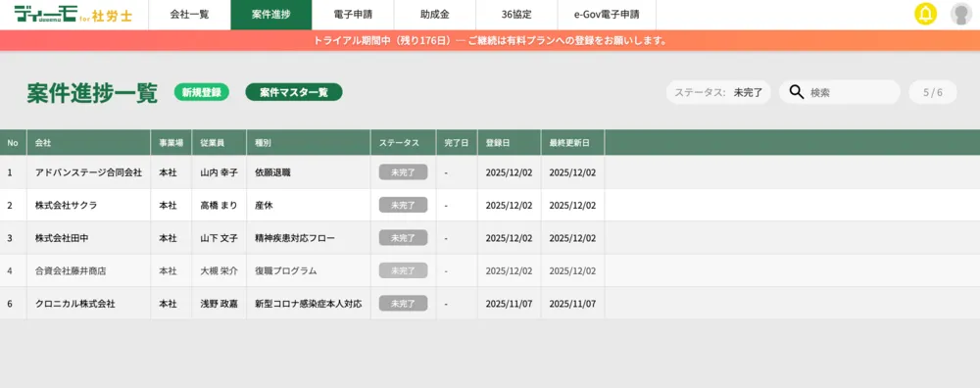Image resolution: width=980 pixels, height=388 pixels.
Task: Click employee 大槻 栄介
Action: [x=219, y=271]
